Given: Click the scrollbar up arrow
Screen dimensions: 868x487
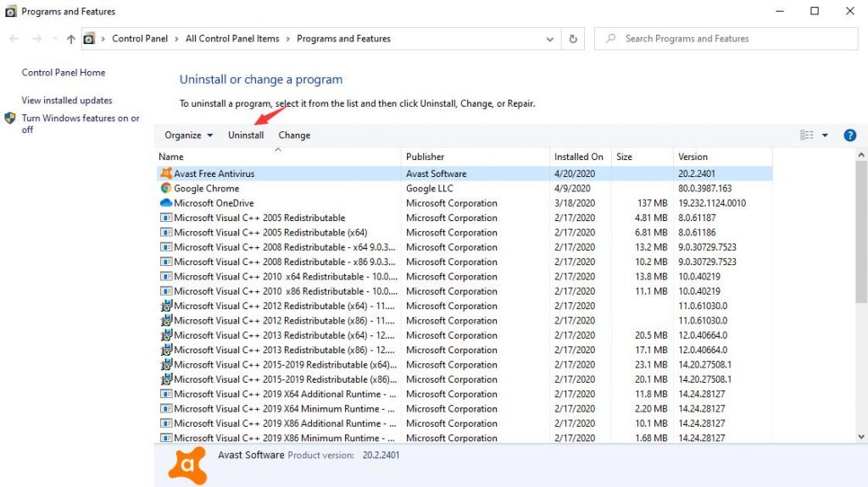Looking at the screenshot, I should coord(861,155).
